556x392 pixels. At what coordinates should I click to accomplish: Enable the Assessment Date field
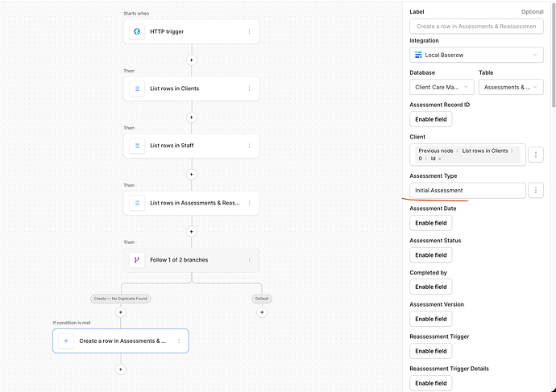click(x=430, y=223)
